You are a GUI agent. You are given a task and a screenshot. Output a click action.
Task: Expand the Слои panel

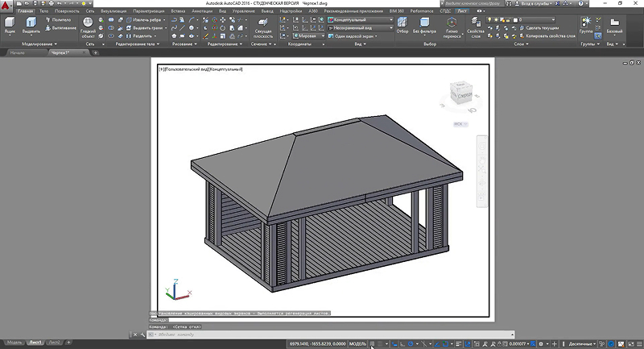coord(521,44)
